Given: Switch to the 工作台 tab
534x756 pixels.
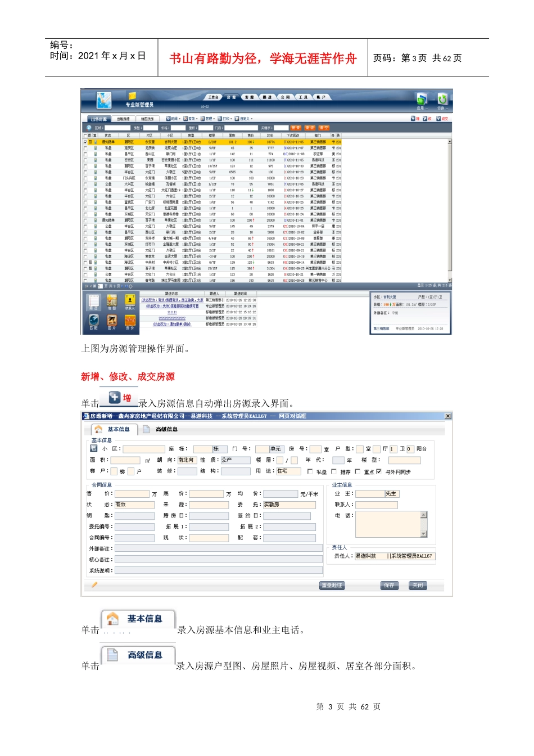Looking at the screenshot, I should click(213, 97).
